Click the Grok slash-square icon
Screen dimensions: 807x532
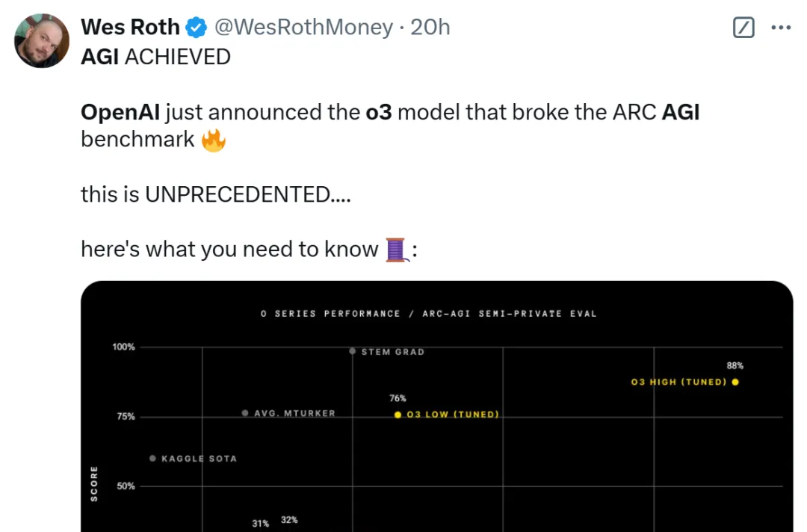[743, 27]
